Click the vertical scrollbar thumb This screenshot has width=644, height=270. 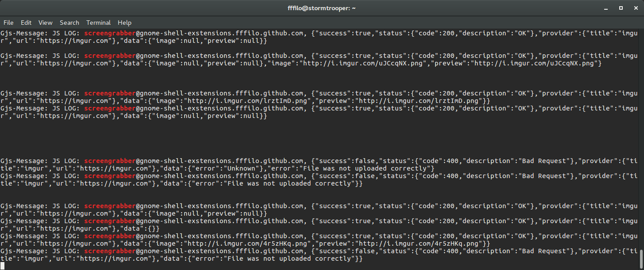(x=641, y=259)
